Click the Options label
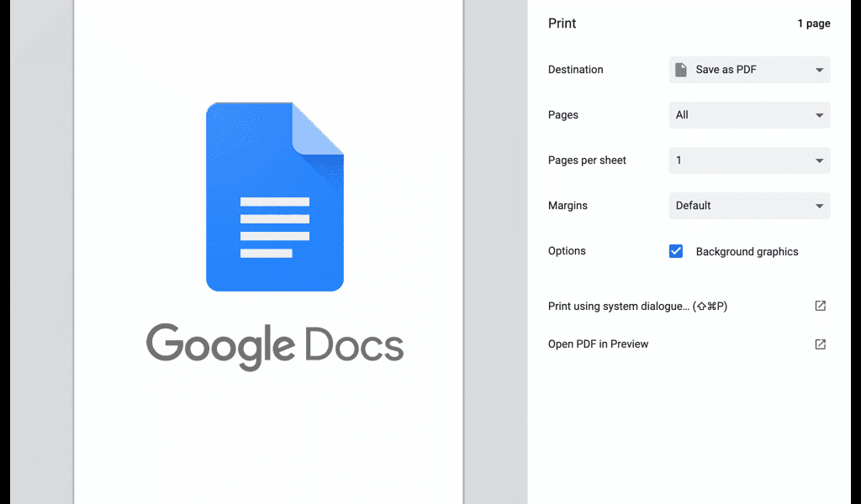861x504 pixels. point(567,250)
